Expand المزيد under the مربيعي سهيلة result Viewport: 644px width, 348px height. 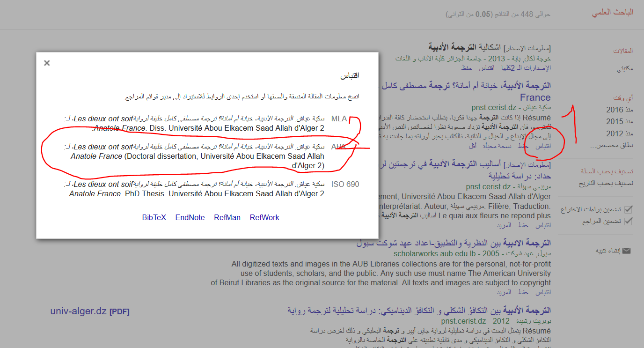tap(504, 225)
